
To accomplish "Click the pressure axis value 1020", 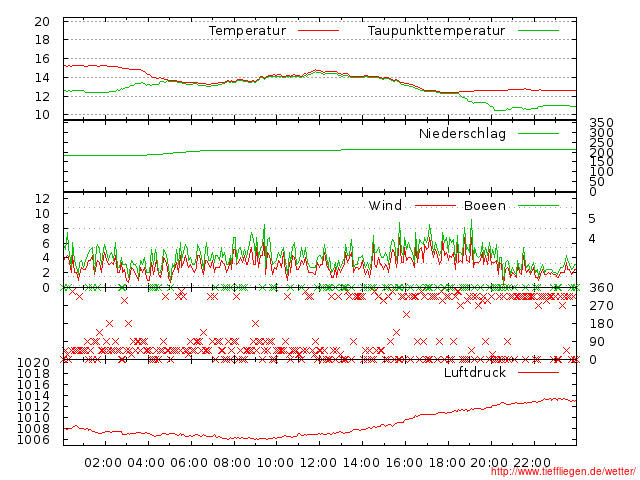I will coord(33,363).
